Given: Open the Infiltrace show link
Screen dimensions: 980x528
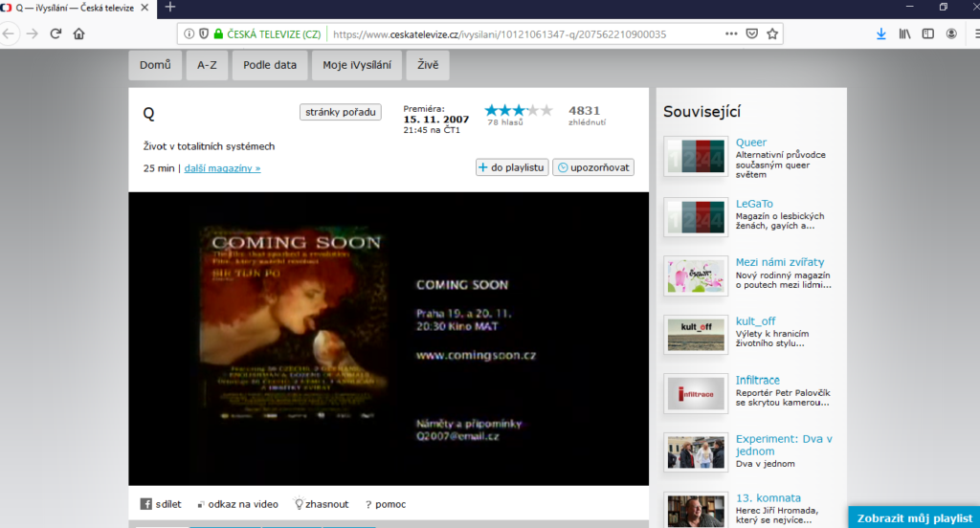Looking at the screenshot, I should [758, 380].
